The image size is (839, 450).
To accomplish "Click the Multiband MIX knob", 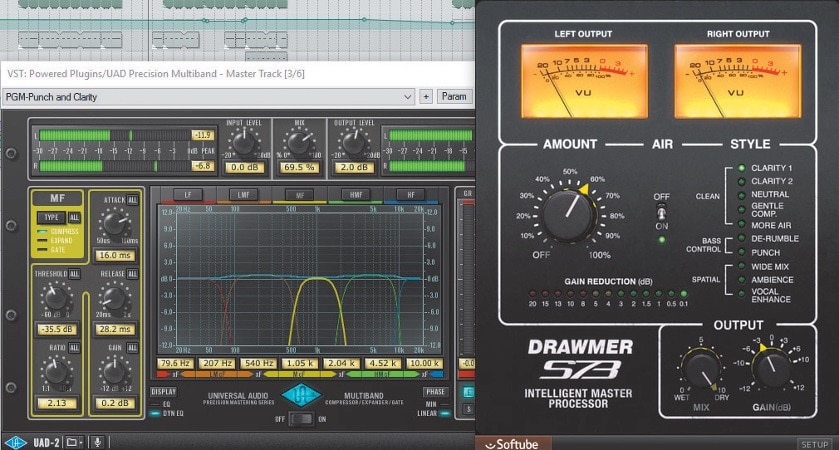I will coord(299,143).
